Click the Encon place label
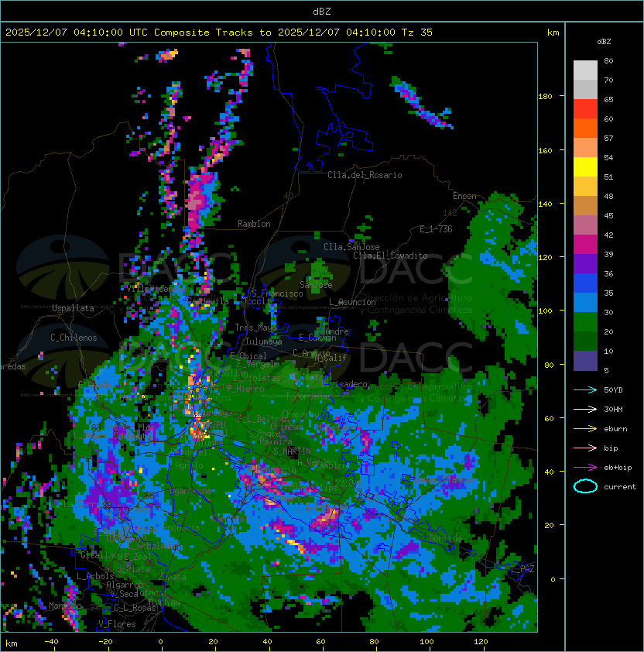Image resolution: width=644 pixels, height=652 pixels. pos(464,196)
